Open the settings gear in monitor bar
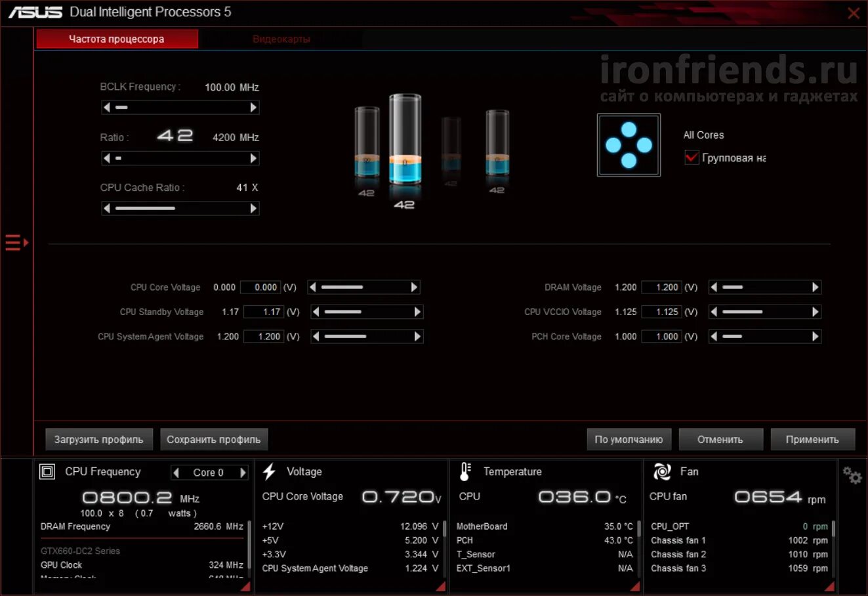 [852, 475]
